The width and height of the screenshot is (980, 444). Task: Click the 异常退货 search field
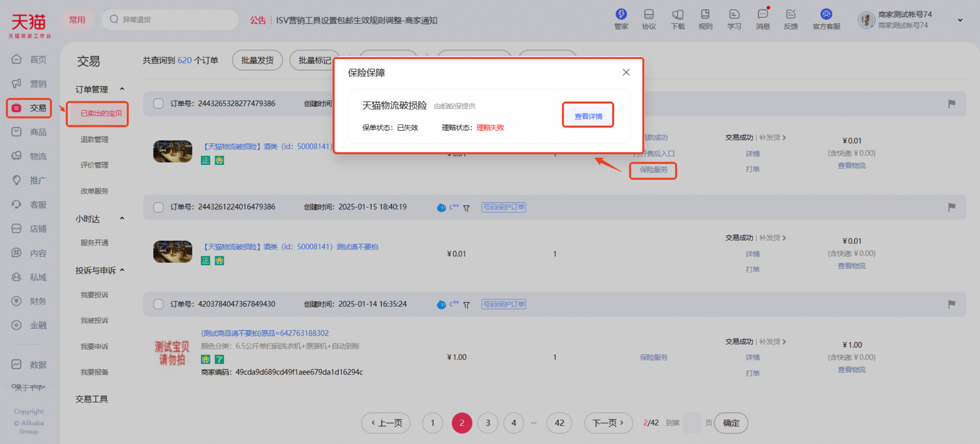169,19
